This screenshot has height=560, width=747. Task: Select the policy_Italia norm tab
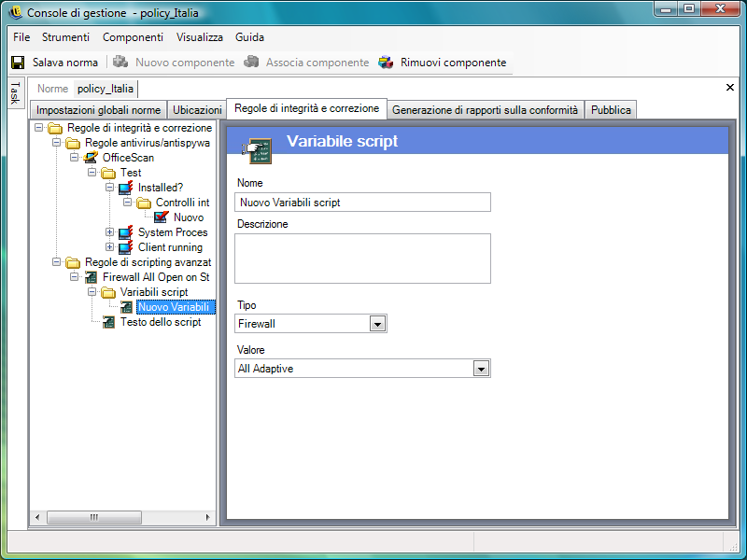106,89
